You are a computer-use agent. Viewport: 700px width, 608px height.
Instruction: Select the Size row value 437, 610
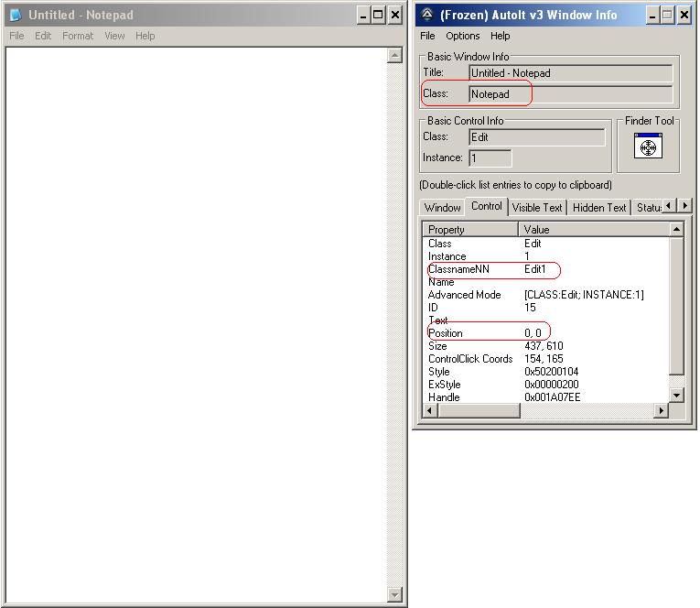coord(544,346)
